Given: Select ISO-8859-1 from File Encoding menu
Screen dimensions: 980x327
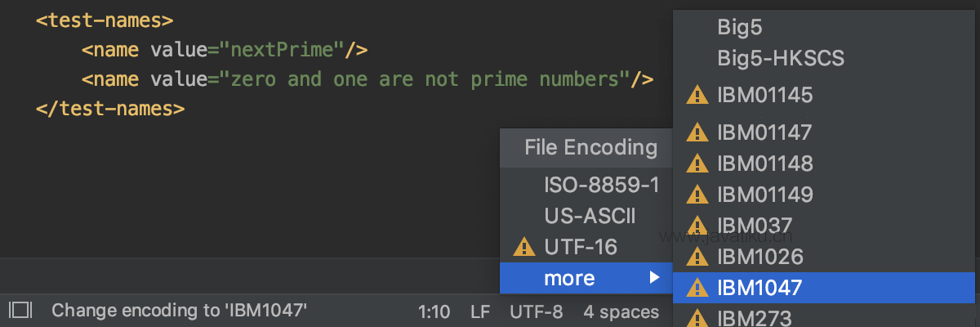Looking at the screenshot, I should 601,185.
